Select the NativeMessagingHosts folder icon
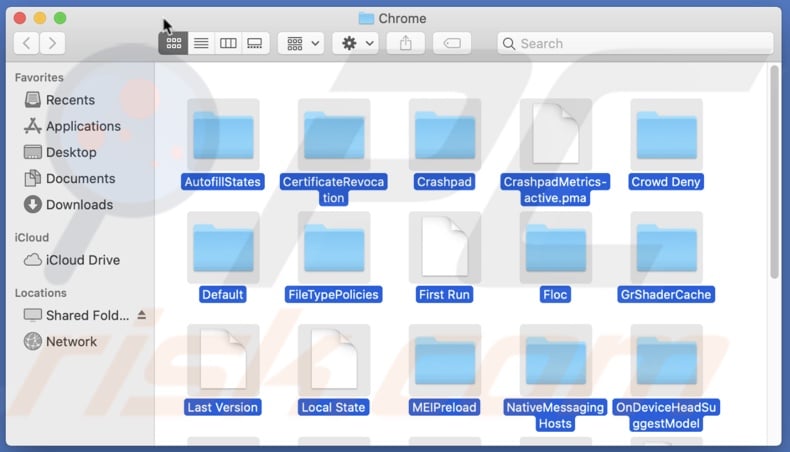The image size is (790, 452). (556, 360)
